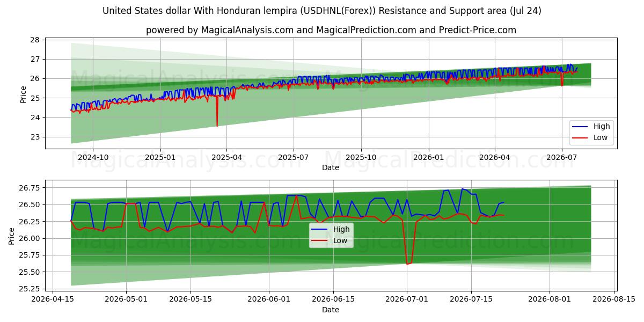
Task: Click the '2025-04' tick label on the top chart
Action: point(226,158)
